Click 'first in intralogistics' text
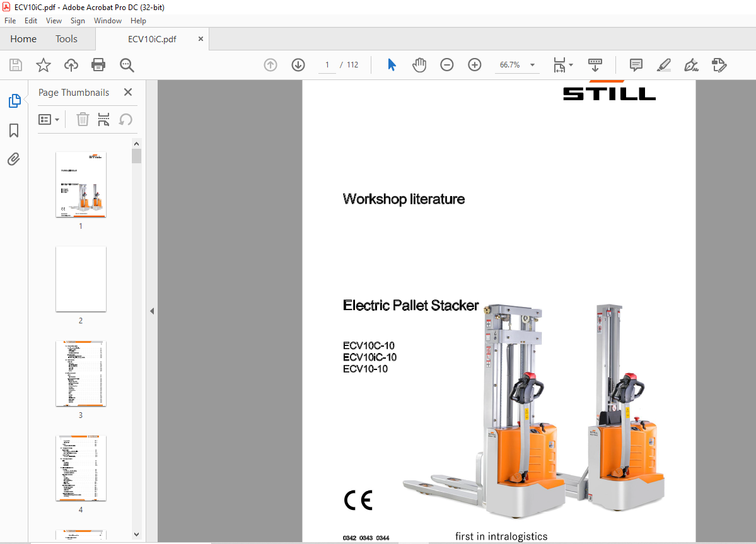Screen dimensions: 756x544 coord(501,536)
